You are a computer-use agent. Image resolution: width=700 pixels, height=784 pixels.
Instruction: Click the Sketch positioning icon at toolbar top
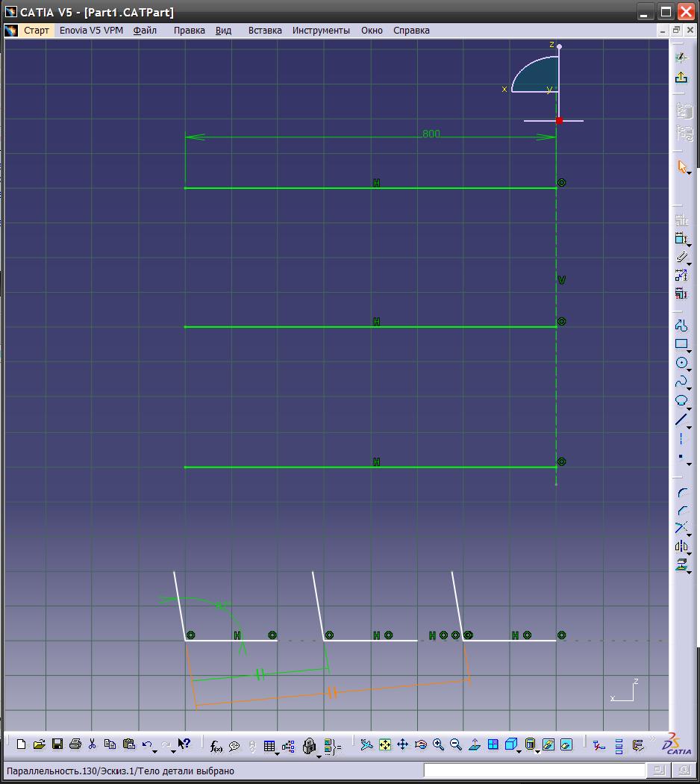(681, 57)
